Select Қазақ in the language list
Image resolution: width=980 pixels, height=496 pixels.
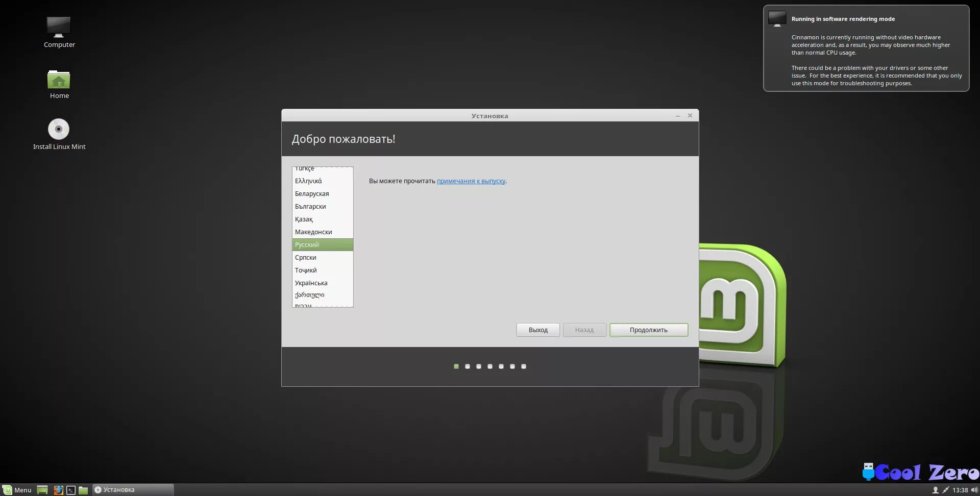(323, 219)
